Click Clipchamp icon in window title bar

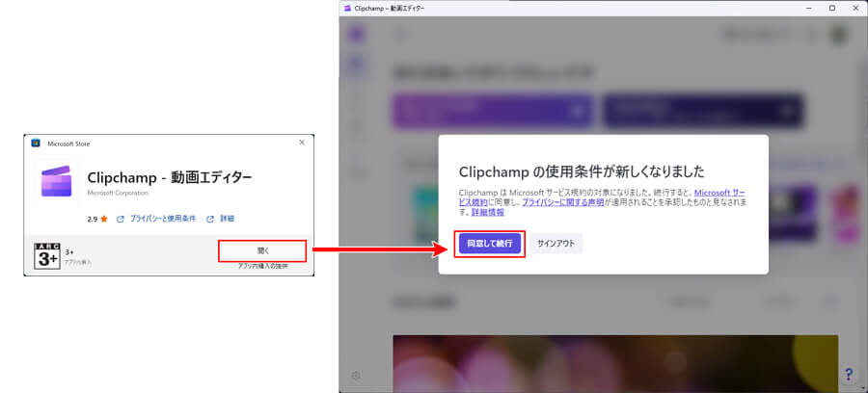[x=347, y=9]
